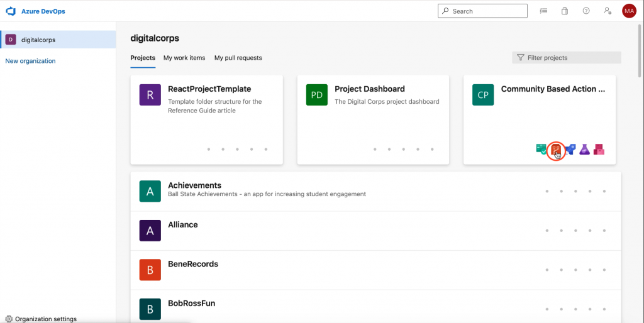Open the MA account avatar menu

coord(629,11)
